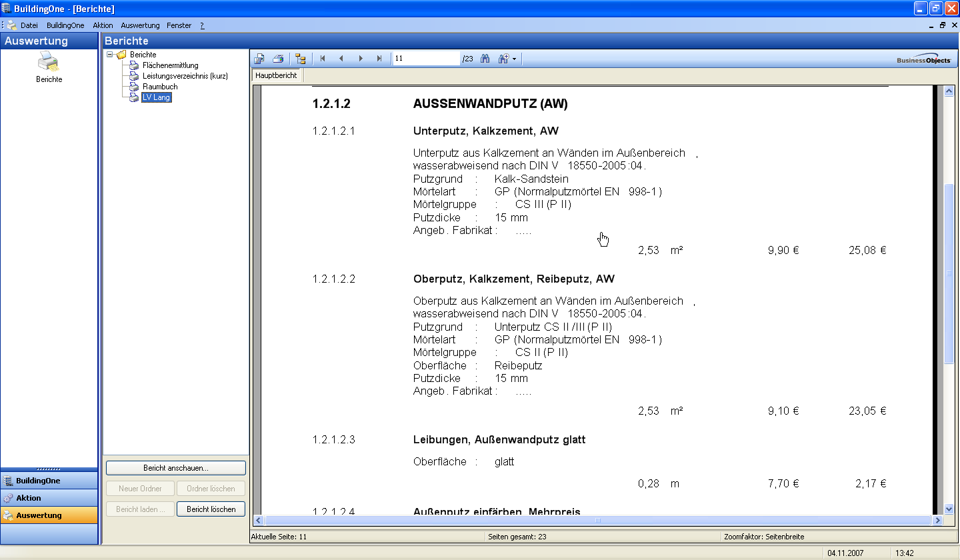The image size is (960, 560).
Task: Click heading AUSSENWANDPUTZ (AW)
Action: [x=491, y=104]
